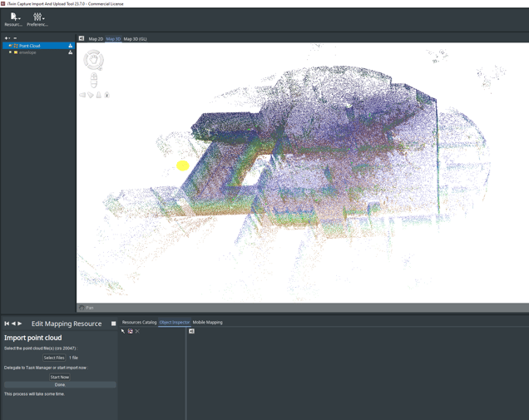The height and width of the screenshot is (420, 529).
Task: Open the Mobile Mapping tab
Action: point(207,322)
